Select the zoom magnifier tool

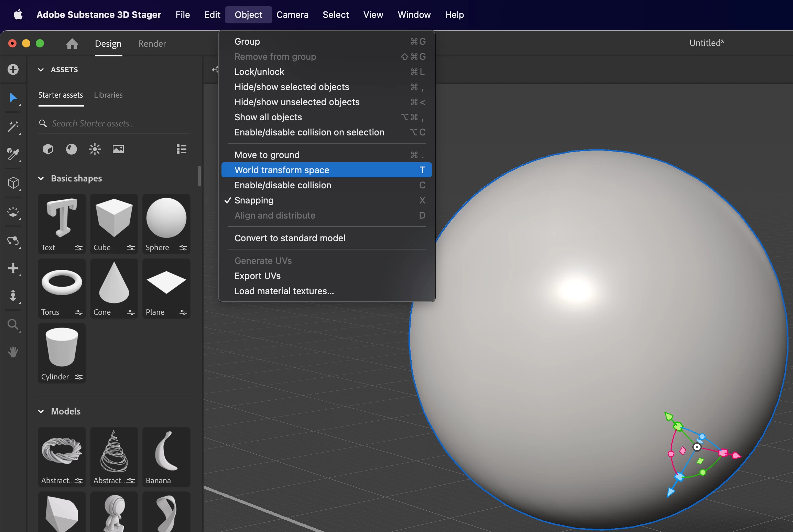tap(13, 324)
